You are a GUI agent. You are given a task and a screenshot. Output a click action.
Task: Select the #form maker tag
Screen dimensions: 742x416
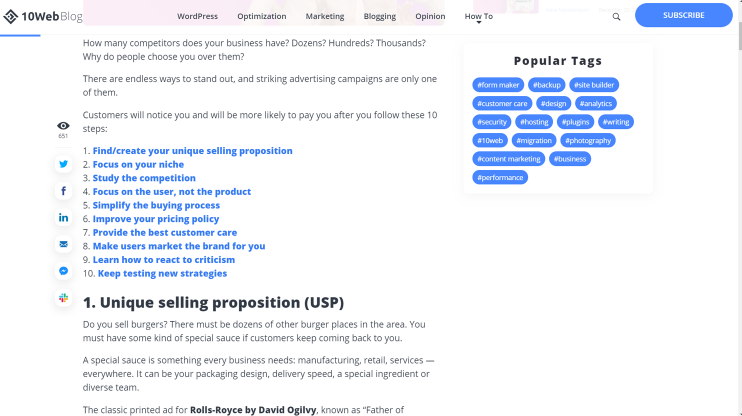[x=498, y=85]
